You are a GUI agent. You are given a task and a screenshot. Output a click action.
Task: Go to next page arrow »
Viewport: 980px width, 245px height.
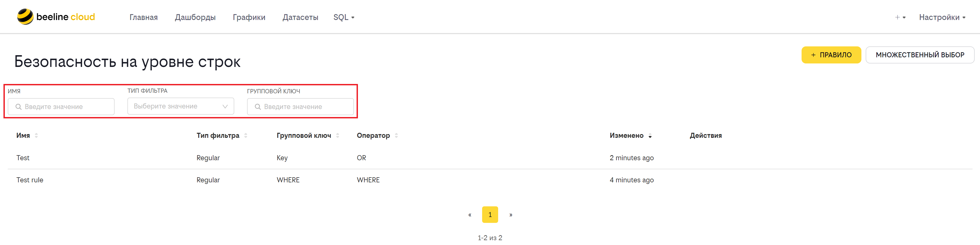click(510, 215)
